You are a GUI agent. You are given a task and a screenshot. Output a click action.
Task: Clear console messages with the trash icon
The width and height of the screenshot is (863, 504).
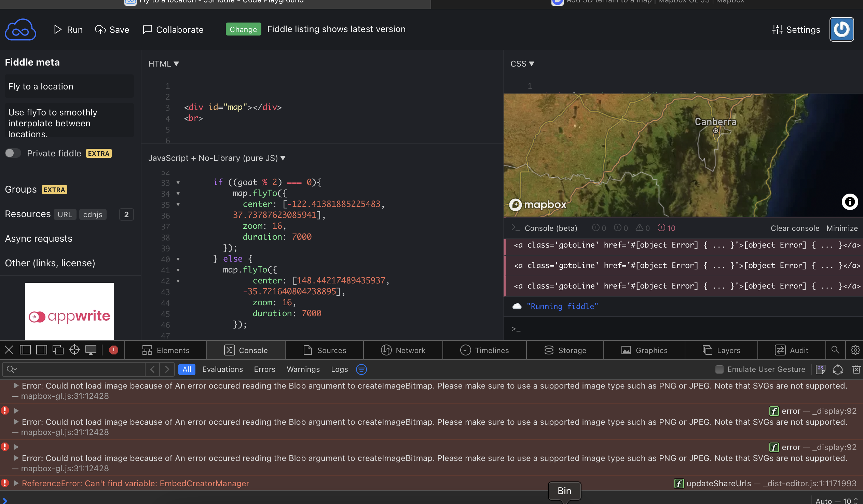coord(857,369)
